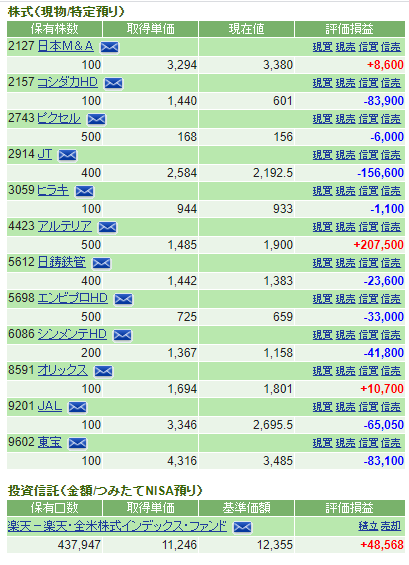409x565 pixels.
Task: Click 現売 in the 東宝 row
Action: tap(345, 444)
